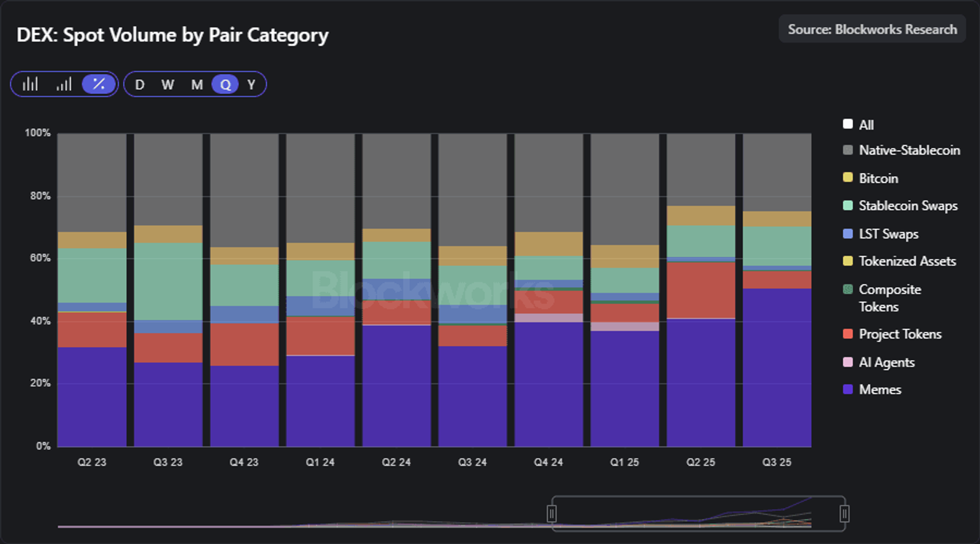Toggle Project Tokens legend entry
This screenshot has height=544, width=980.
point(892,334)
